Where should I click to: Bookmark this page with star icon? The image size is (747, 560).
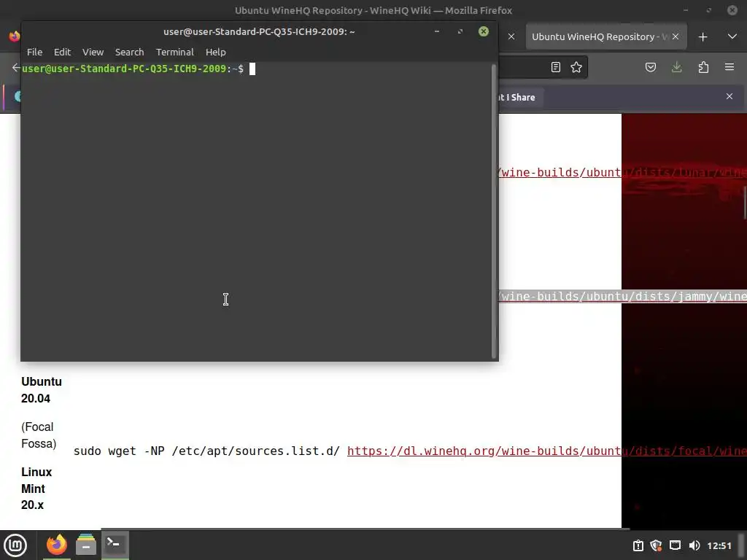[576, 67]
